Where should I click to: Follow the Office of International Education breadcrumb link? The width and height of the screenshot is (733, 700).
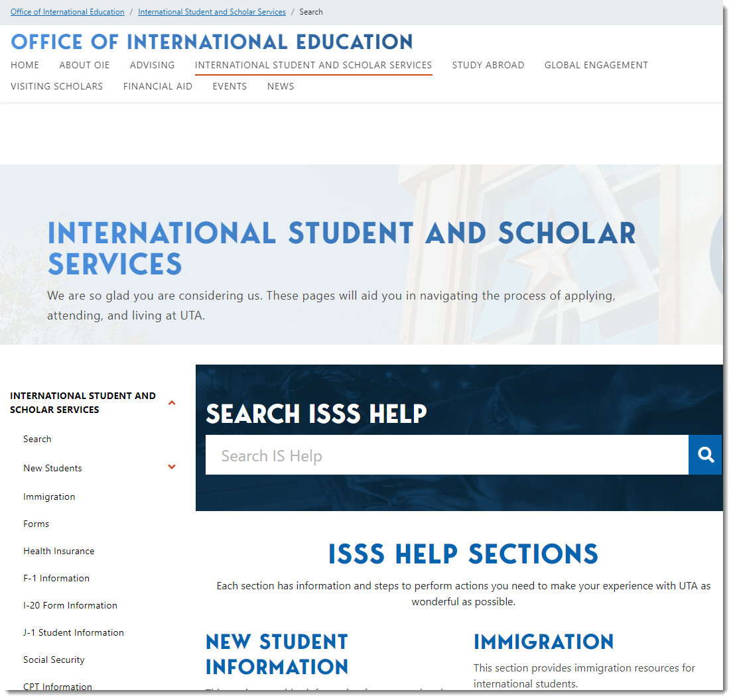click(67, 12)
